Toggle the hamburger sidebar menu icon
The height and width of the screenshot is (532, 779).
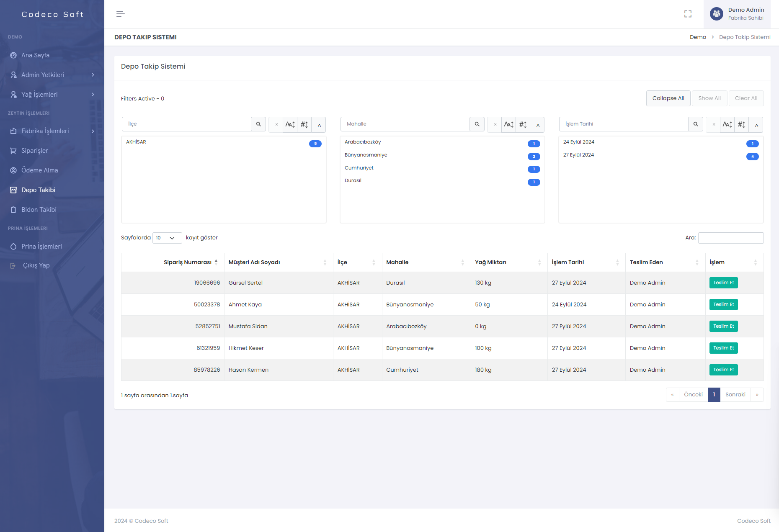pos(120,14)
